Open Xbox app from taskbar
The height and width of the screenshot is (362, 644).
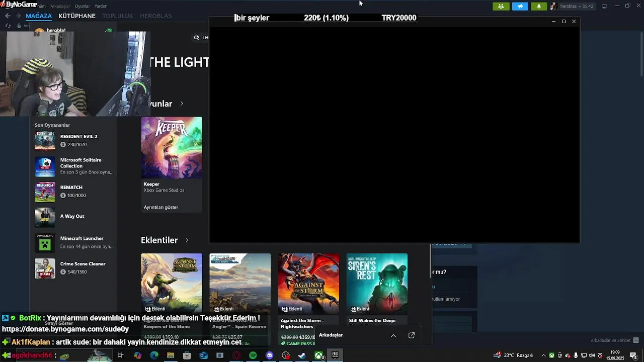pyautogui.click(x=319, y=355)
